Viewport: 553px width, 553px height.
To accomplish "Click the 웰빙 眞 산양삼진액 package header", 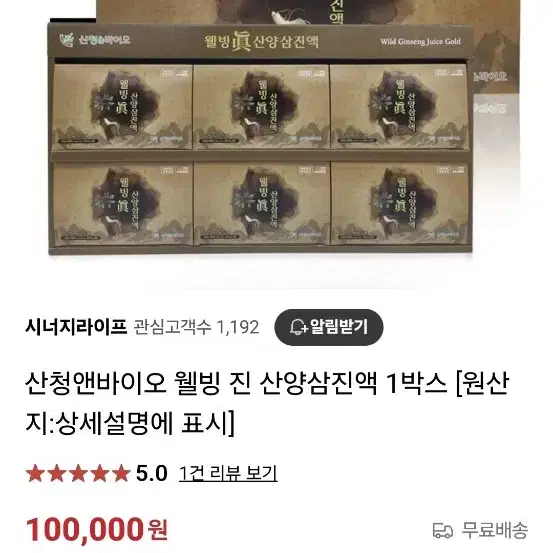I will tap(262, 42).
